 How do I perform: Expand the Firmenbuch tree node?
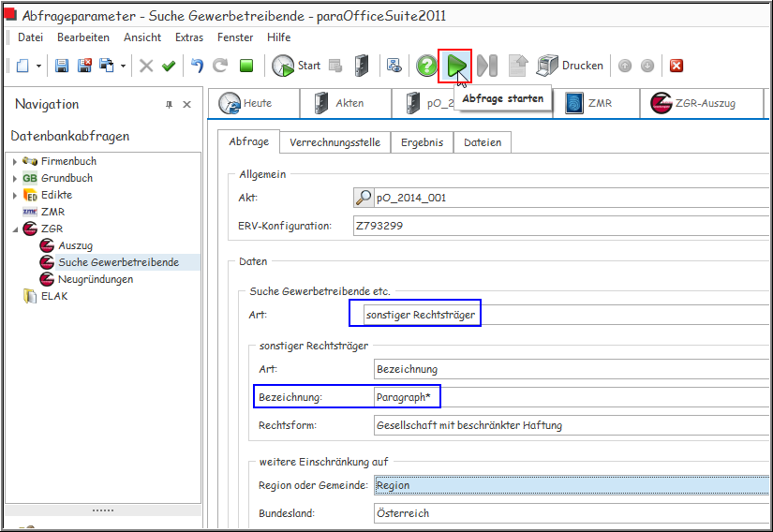pyautogui.click(x=15, y=162)
